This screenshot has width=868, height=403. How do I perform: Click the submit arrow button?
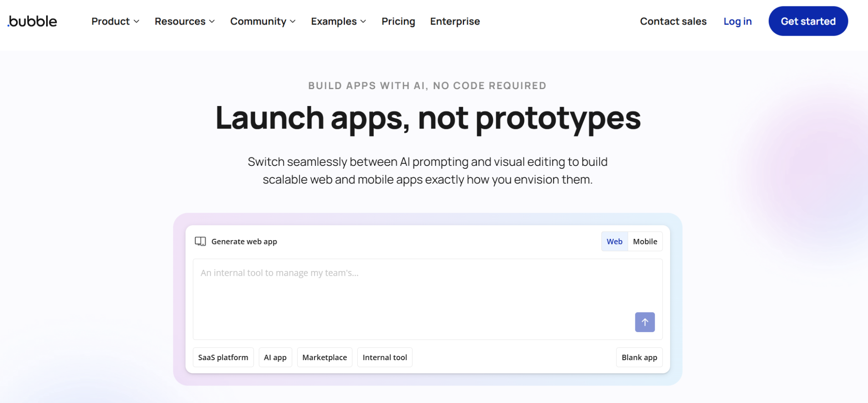coord(645,322)
